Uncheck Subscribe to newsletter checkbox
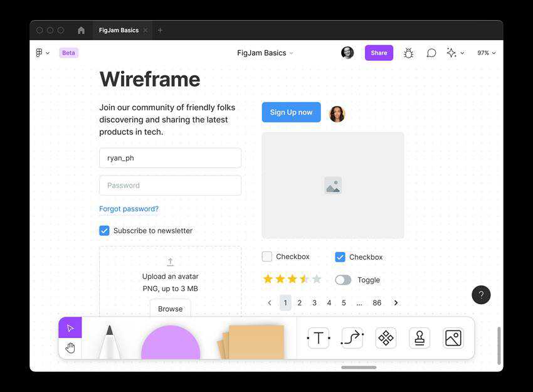 tap(105, 231)
